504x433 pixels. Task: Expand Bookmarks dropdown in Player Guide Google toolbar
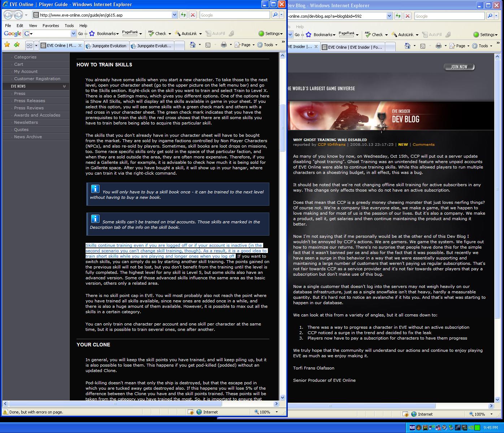click(118, 34)
